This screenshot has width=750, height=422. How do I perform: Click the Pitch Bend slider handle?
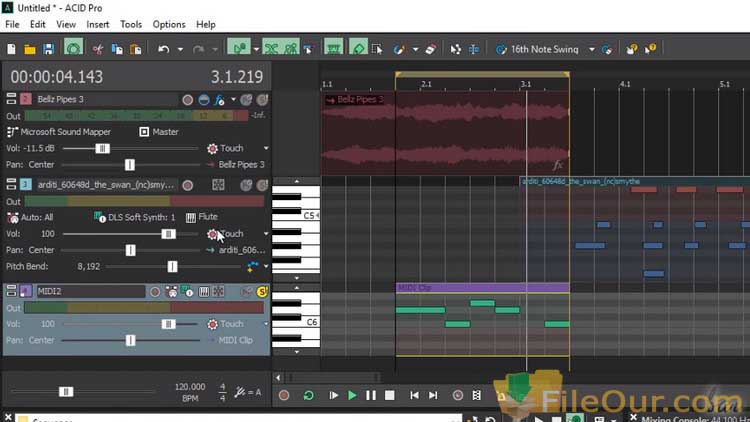[x=172, y=267]
